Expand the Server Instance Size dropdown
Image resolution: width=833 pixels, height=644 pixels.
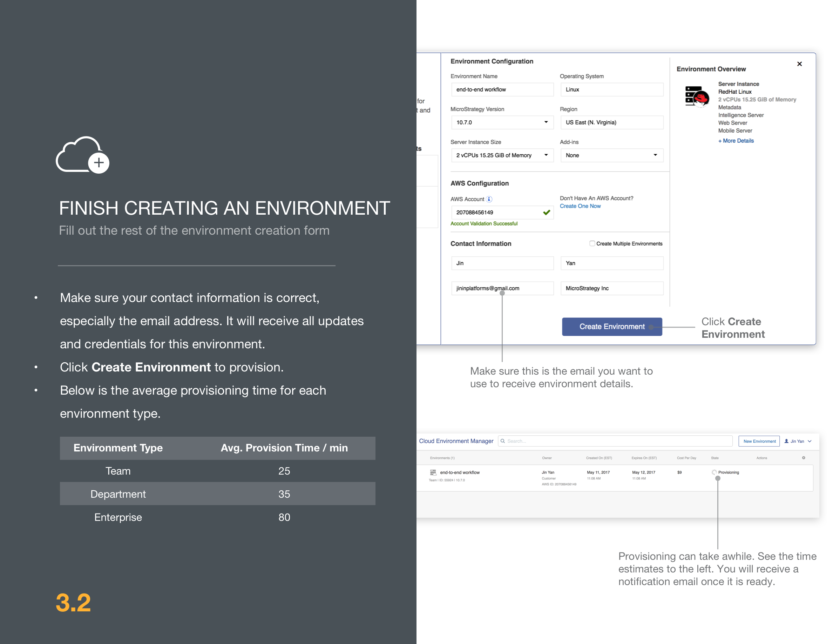pos(546,155)
